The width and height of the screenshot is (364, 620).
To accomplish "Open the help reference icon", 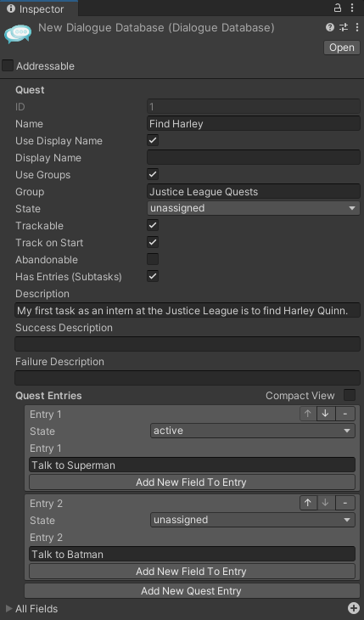I will 329,27.
